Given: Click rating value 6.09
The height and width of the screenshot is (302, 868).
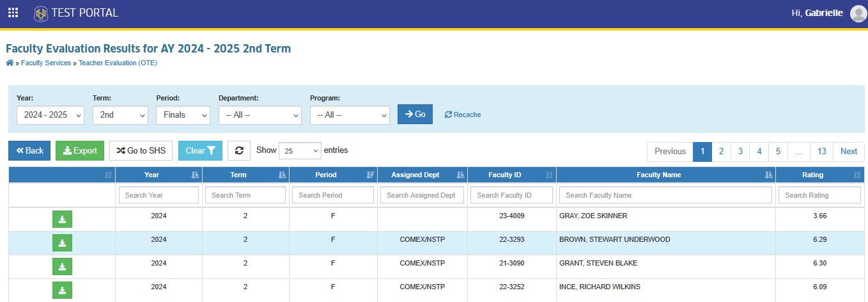Looking at the screenshot, I should 820,287.
